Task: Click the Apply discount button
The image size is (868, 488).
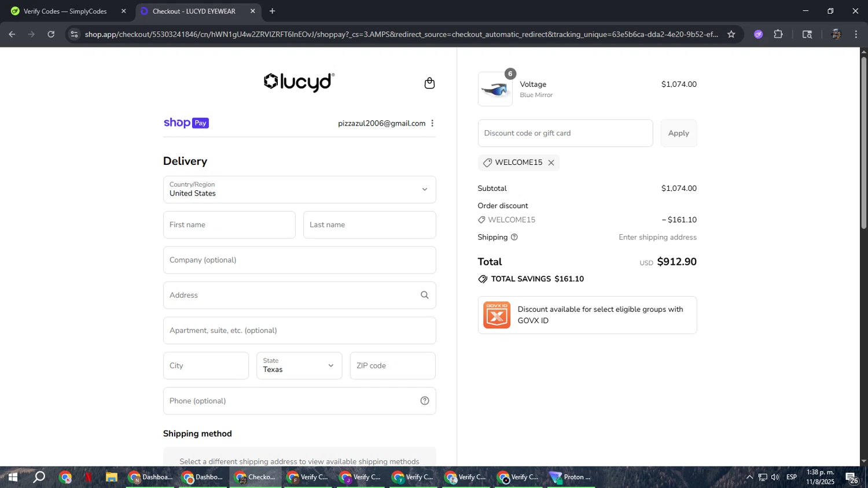Action: (x=679, y=133)
